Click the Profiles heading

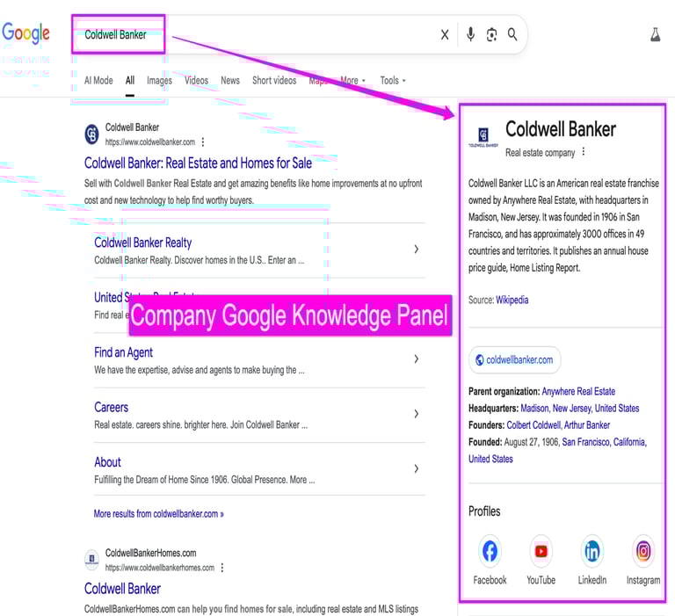tap(484, 511)
